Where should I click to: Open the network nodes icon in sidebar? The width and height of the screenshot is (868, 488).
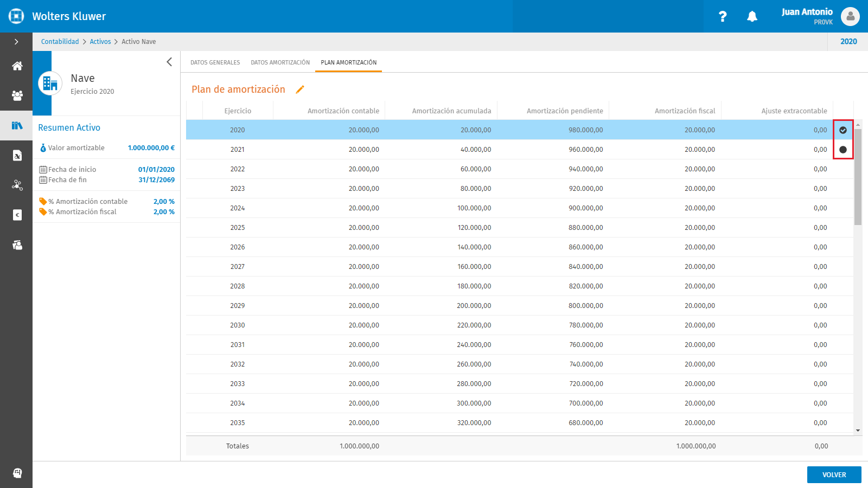(17, 185)
